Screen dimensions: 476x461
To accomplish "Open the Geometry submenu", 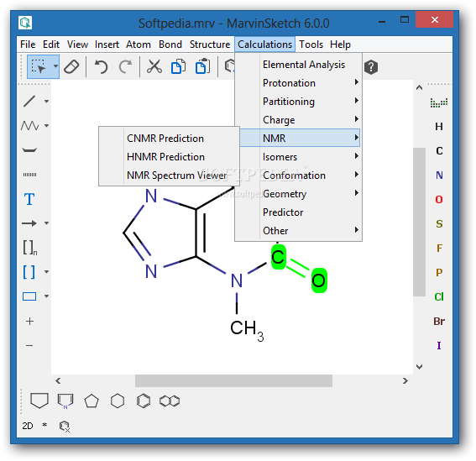I will click(298, 194).
